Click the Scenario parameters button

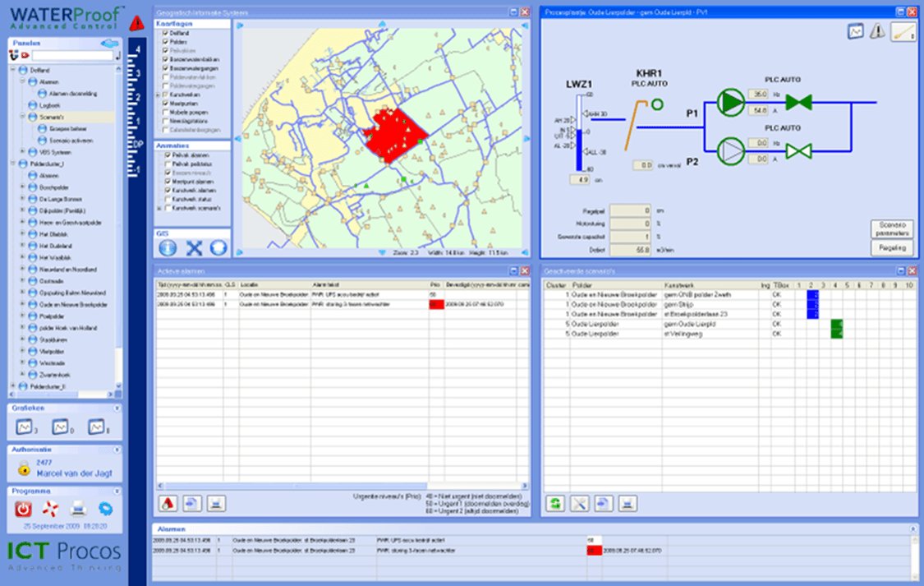click(892, 228)
